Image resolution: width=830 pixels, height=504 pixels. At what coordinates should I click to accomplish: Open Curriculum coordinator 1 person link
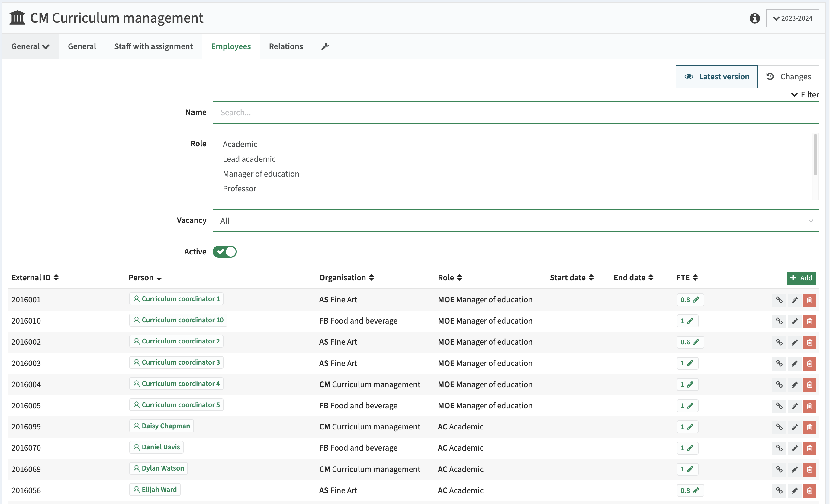176,299
